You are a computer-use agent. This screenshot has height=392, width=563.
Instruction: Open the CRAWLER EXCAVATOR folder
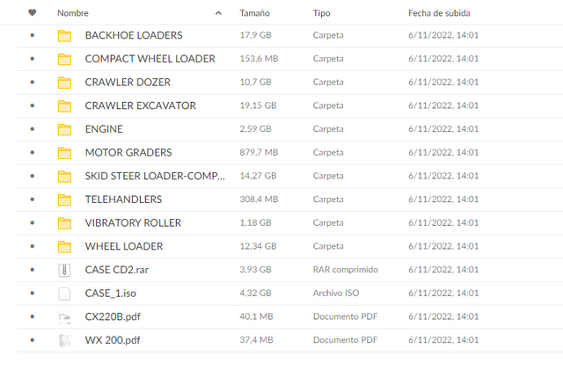(x=141, y=105)
